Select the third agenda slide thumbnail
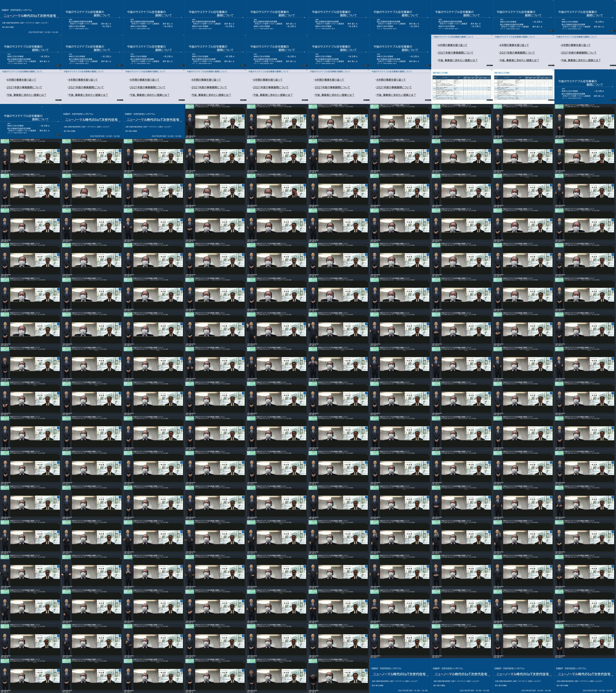The height and width of the screenshot is (693, 616). [x=585, y=52]
